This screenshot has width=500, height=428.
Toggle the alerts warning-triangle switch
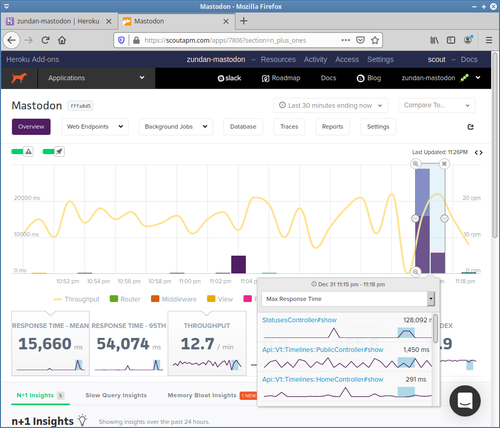pos(22,152)
